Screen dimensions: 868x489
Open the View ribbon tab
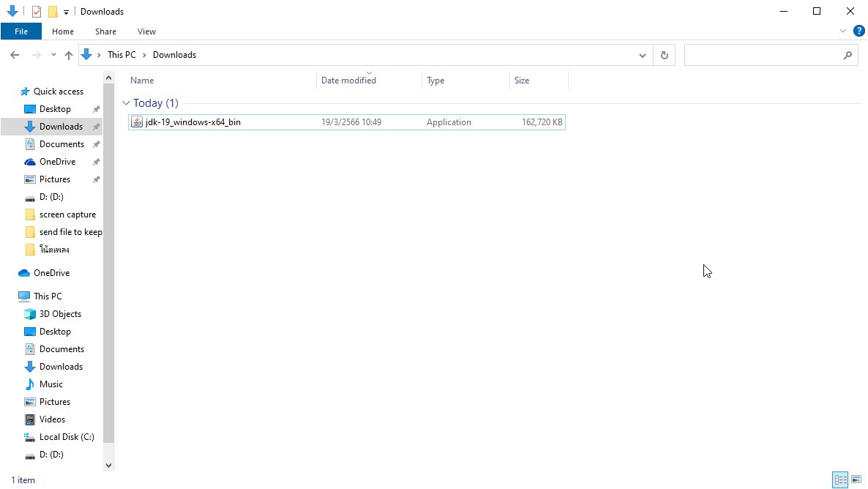146,31
